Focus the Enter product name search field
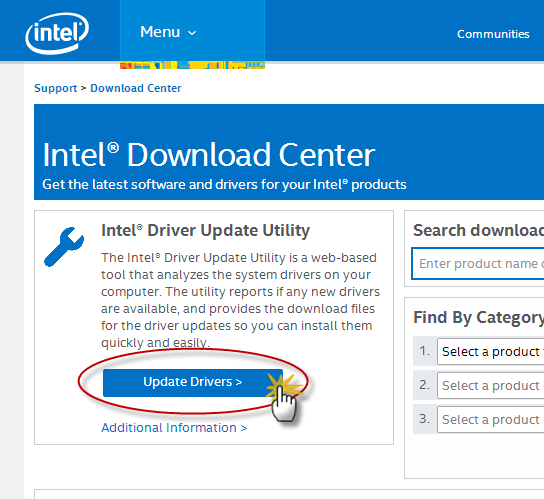 (478, 263)
